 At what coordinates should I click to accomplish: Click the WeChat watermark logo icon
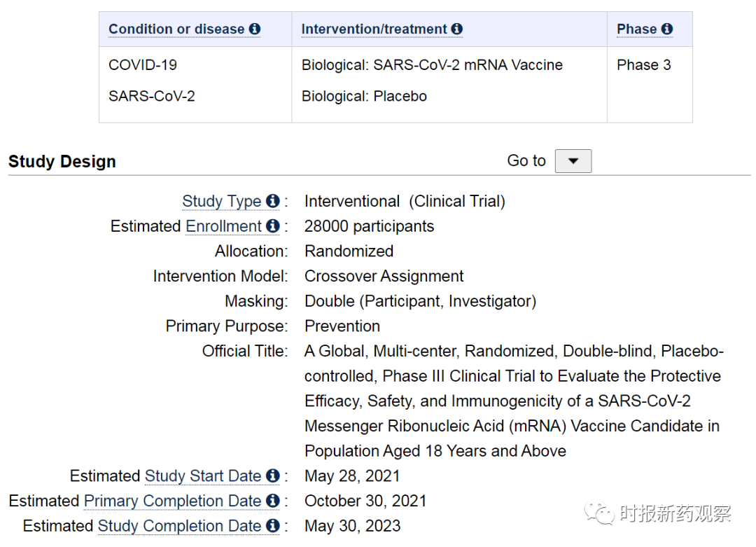pos(598,512)
